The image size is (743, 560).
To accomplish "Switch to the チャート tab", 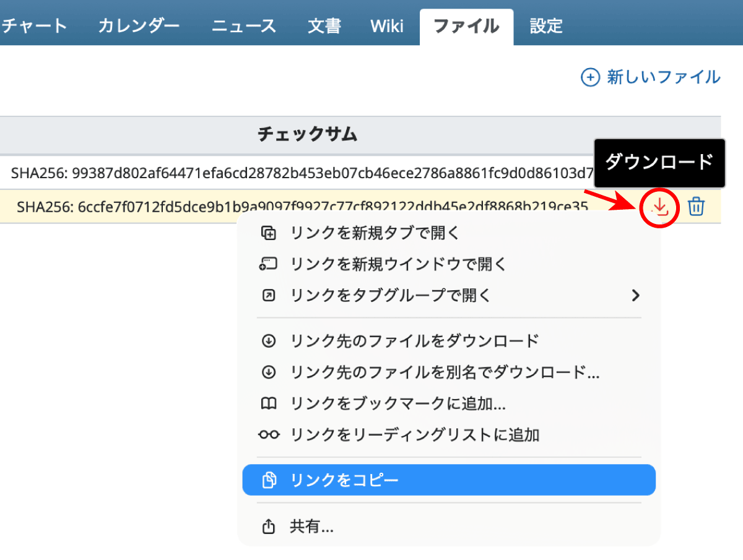I will click(x=34, y=26).
